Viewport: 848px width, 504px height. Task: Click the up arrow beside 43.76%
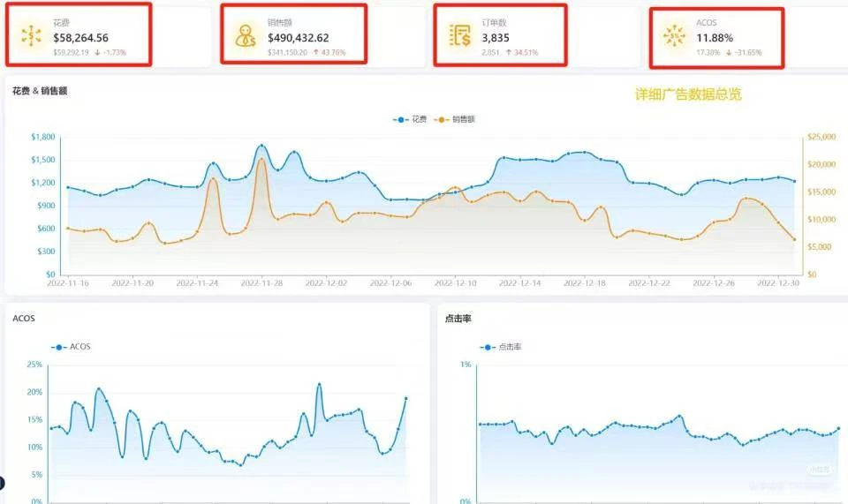point(316,53)
